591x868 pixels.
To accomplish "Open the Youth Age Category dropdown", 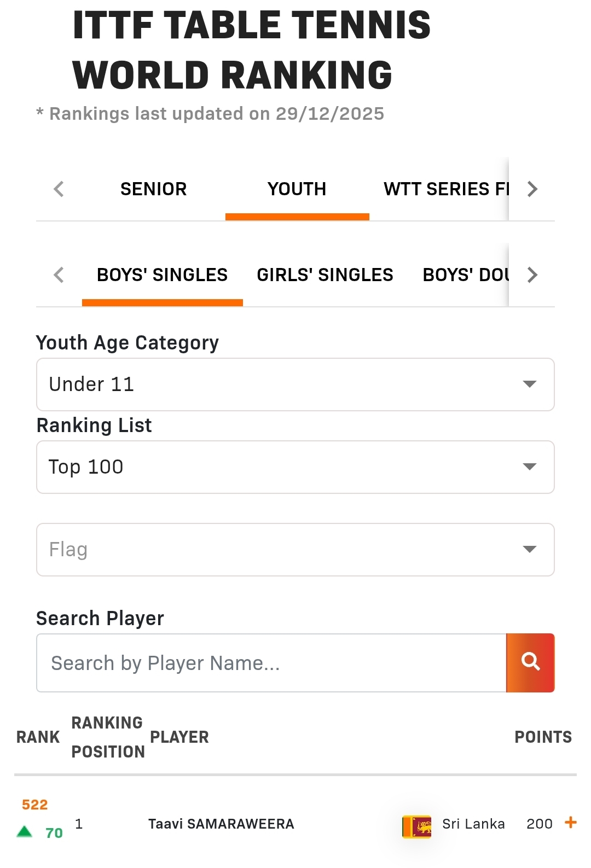I will (x=296, y=385).
